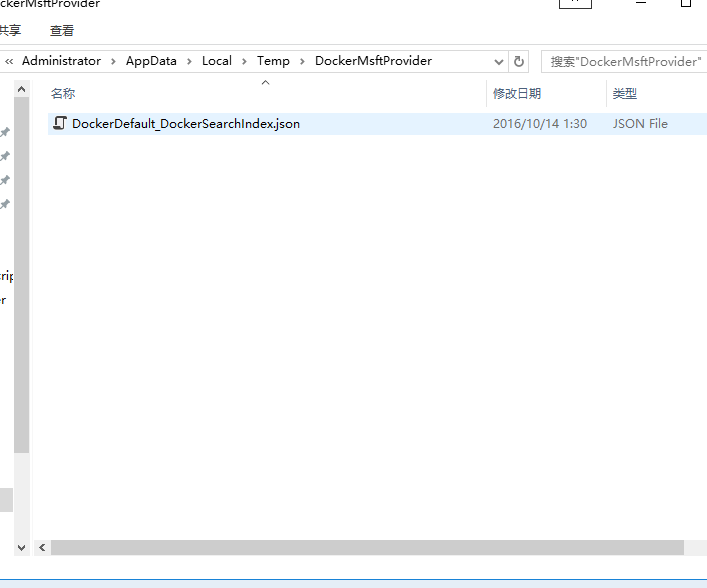The image size is (707, 588).
Task: Open the 共享 ribbon tab
Action: 10,31
